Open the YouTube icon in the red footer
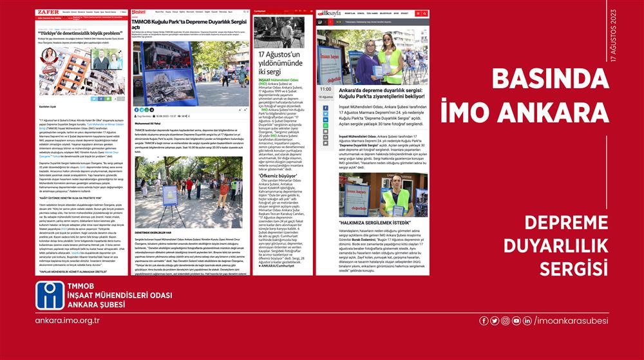 tap(516, 321)
